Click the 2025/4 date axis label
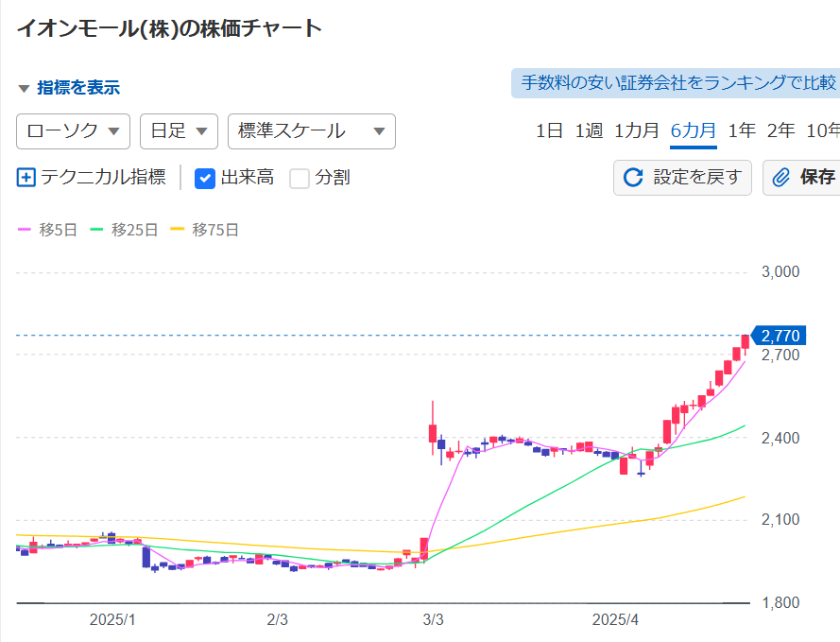The image size is (840, 642). [615, 620]
